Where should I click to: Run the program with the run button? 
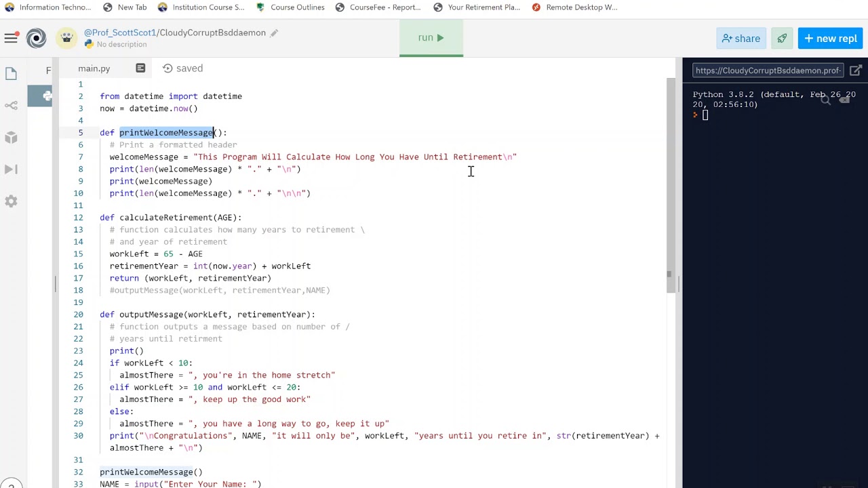[x=431, y=38]
